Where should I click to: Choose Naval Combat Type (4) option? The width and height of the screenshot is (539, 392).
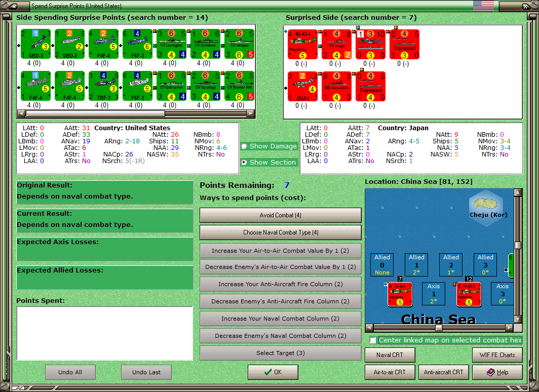[281, 232]
